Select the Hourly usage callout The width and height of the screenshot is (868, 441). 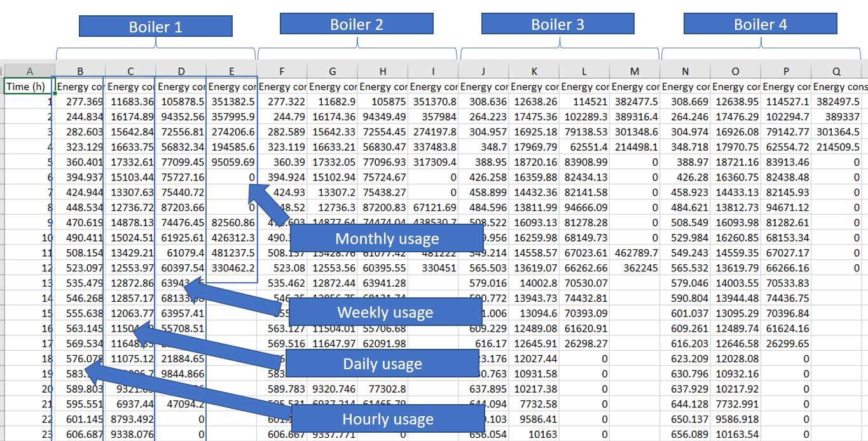coord(387,419)
